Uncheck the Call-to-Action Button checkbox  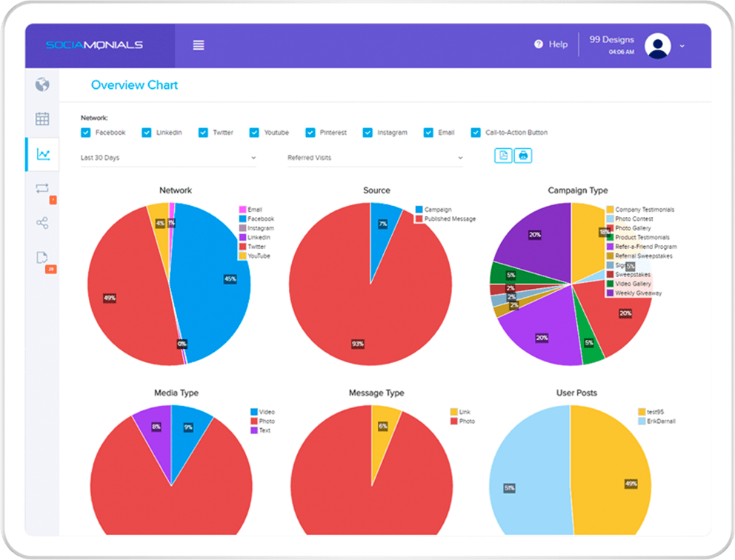click(476, 133)
